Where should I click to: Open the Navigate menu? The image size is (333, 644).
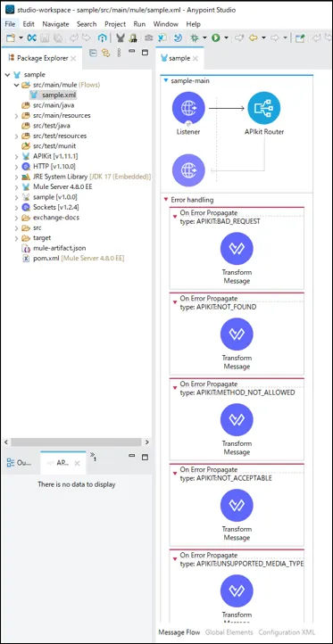[x=55, y=24]
